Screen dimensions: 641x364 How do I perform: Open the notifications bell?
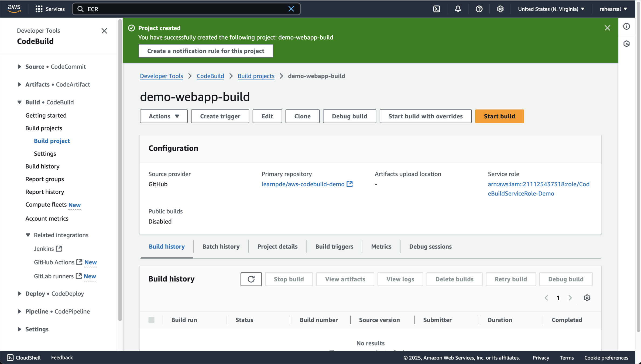(458, 9)
